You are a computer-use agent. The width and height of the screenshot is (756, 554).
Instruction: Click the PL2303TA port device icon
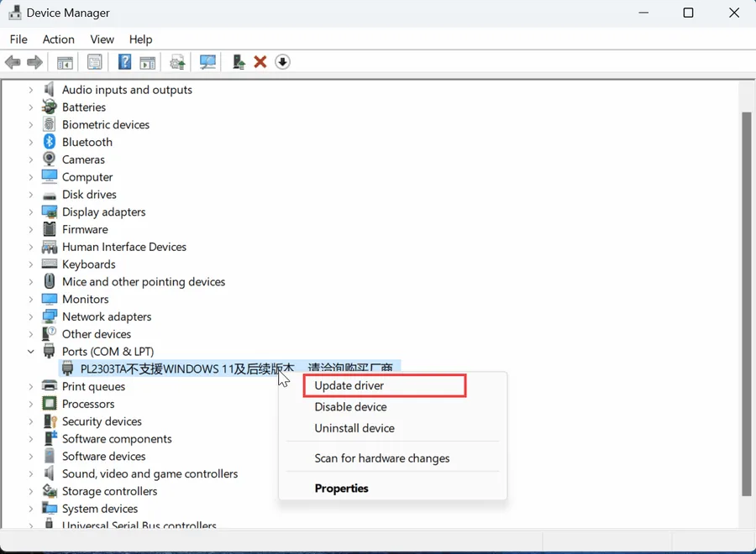[x=67, y=368]
